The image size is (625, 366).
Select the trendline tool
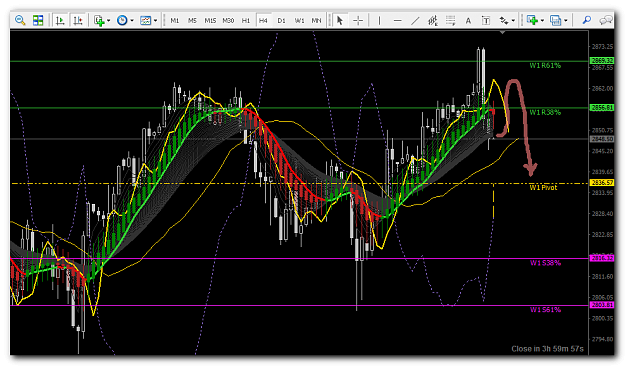415,20
